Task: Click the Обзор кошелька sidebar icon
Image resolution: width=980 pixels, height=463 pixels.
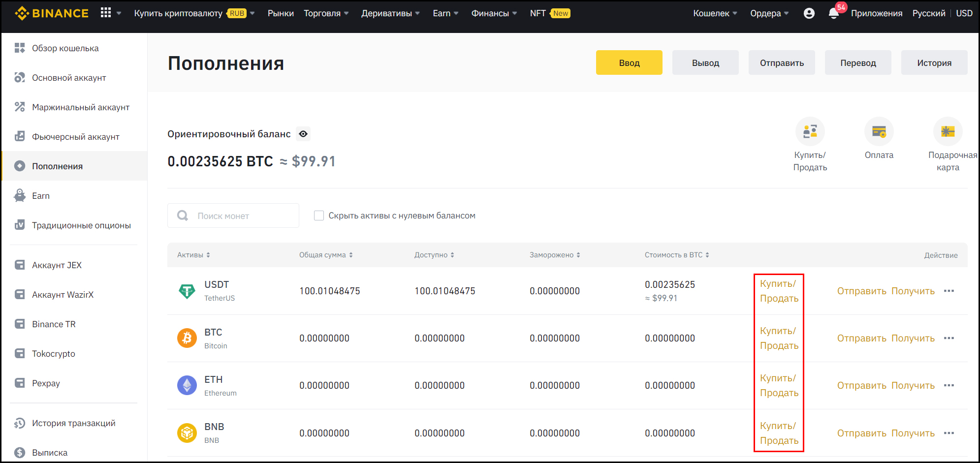Action: (20, 48)
